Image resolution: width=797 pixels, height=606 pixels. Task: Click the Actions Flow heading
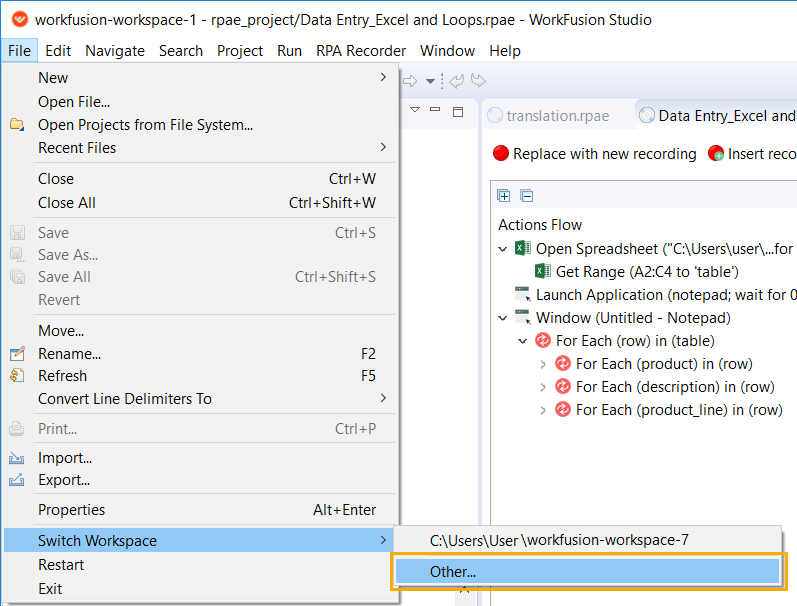coord(540,225)
